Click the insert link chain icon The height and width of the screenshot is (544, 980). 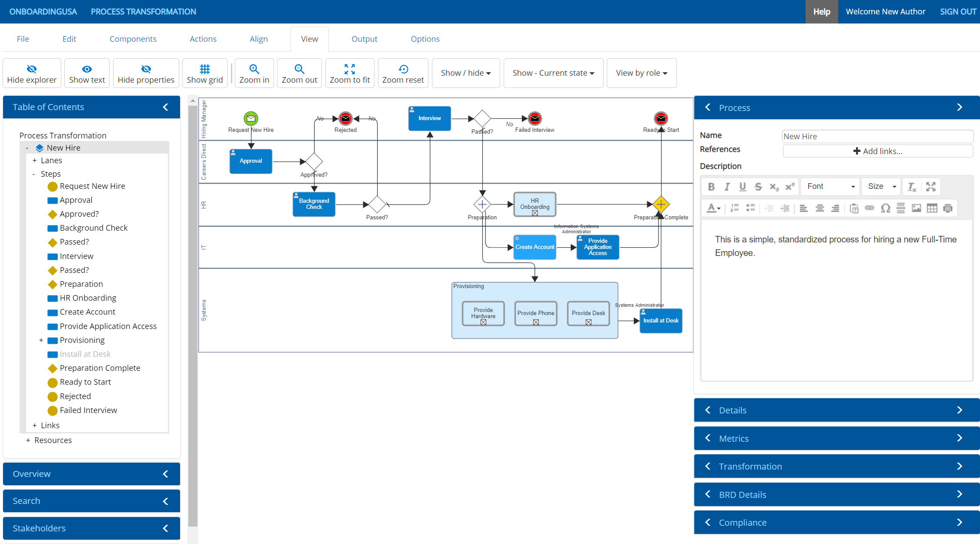[870, 208]
